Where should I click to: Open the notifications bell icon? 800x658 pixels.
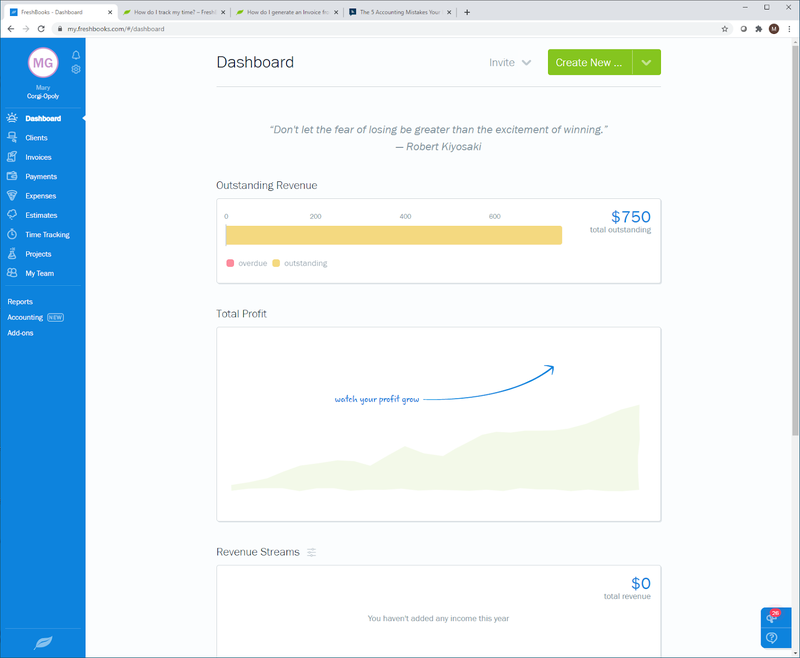tap(76, 55)
